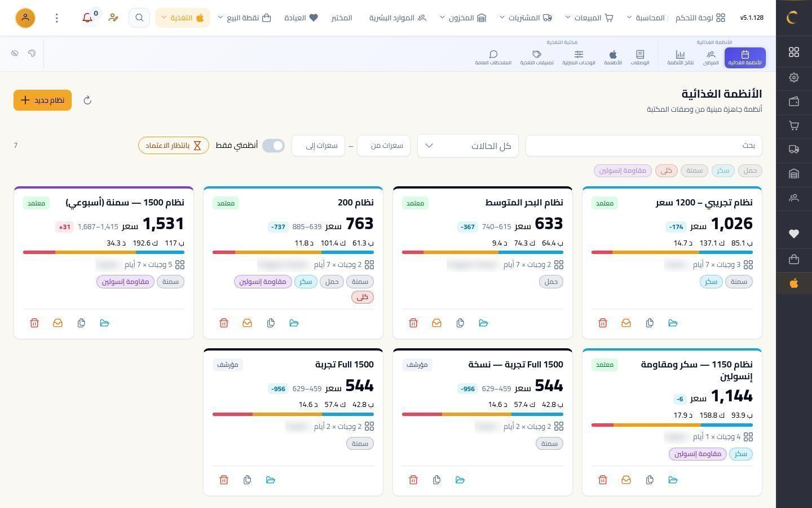Open notifications bell icon
The width and height of the screenshot is (812, 508).
pyautogui.click(x=87, y=18)
